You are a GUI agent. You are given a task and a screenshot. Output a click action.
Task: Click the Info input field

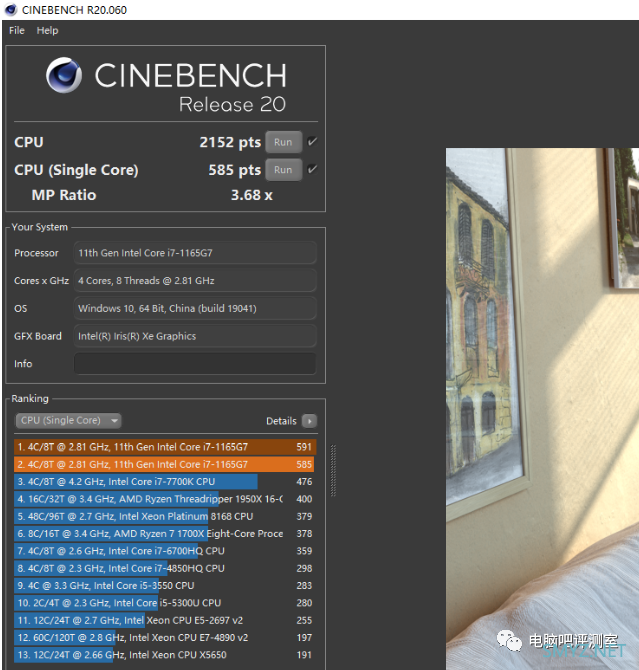click(x=195, y=364)
